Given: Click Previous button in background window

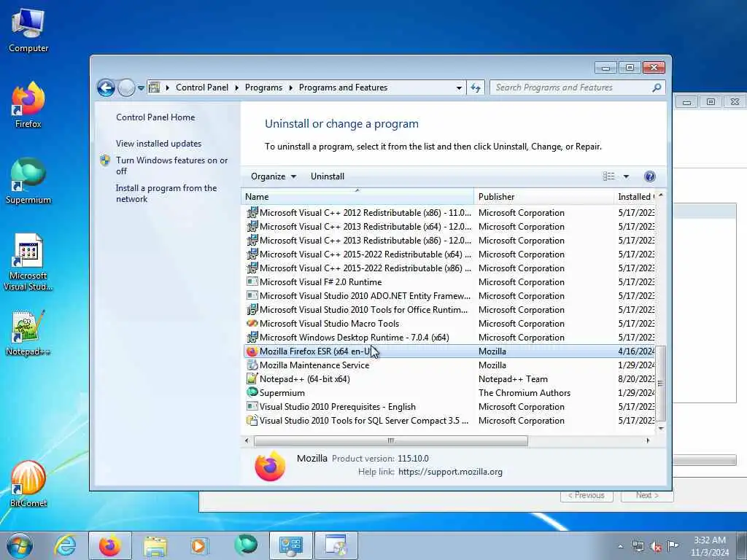Looking at the screenshot, I should point(587,496).
